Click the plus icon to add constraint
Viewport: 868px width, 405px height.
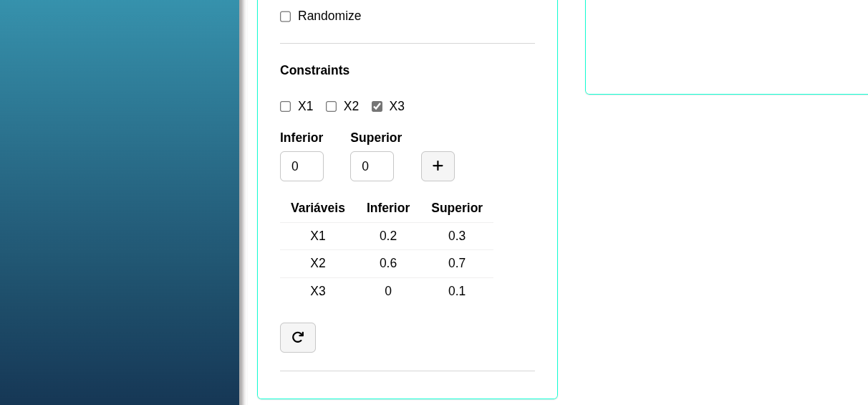(x=438, y=166)
